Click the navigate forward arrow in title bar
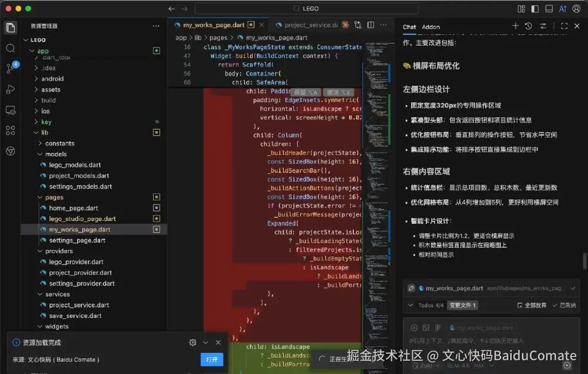Viewport: 588px width, 374px height. pyautogui.click(x=185, y=9)
